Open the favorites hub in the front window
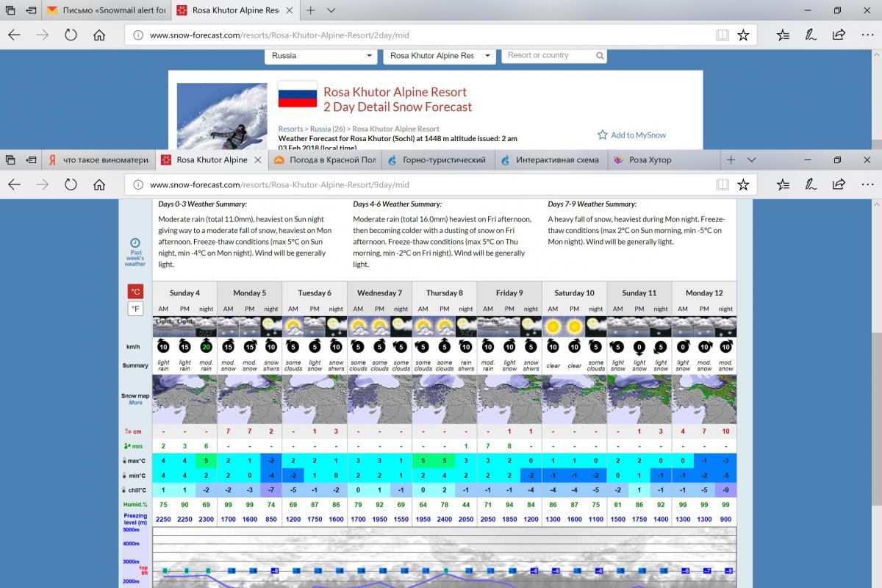 click(x=783, y=184)
